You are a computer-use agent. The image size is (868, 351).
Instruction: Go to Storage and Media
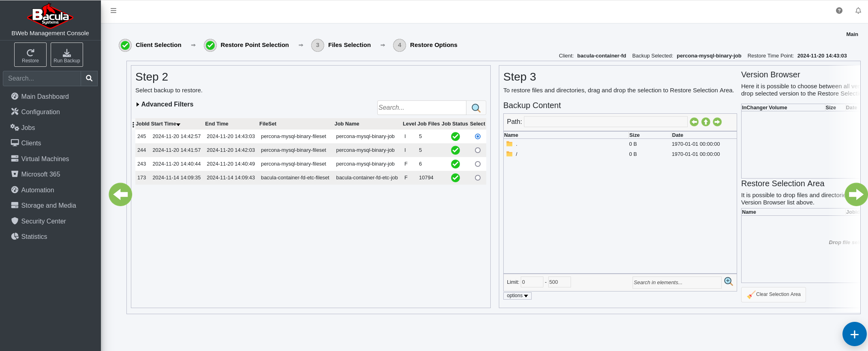(x=48, y=205)
